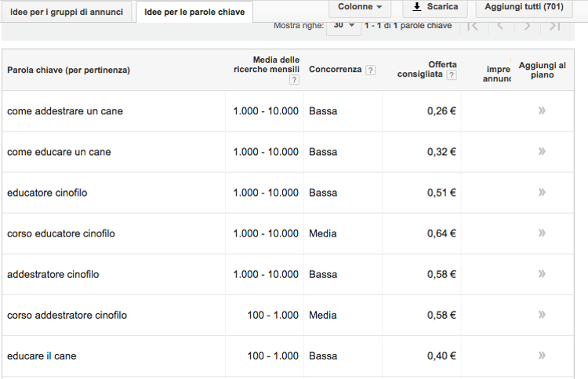Screen dimensions: 588x379
Task: Sort by Parola chiave (per pertinenza) column
Action: (x=69, y=70)
